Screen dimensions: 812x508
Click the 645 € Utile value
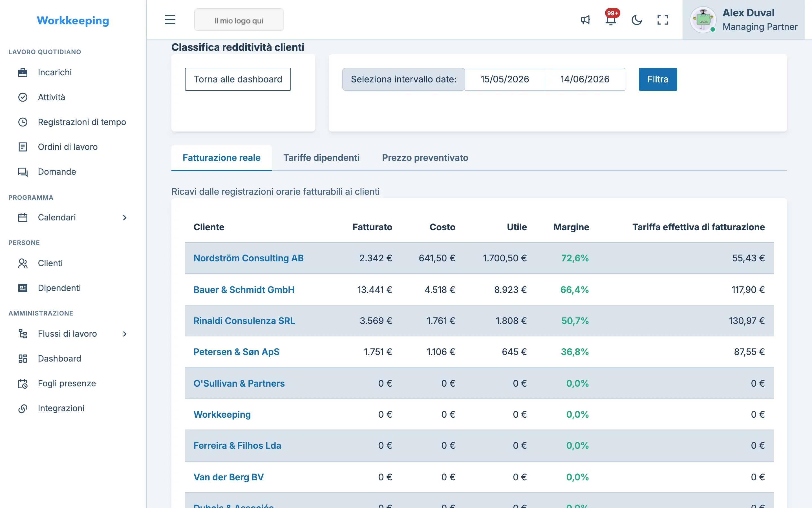(514, 352)
